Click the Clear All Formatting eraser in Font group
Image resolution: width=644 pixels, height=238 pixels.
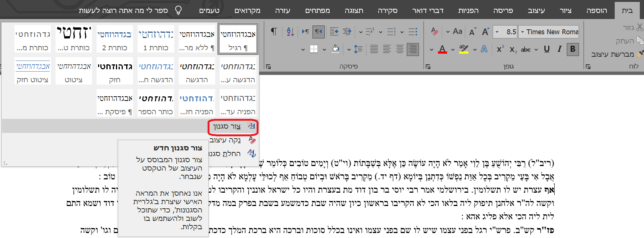435,32
